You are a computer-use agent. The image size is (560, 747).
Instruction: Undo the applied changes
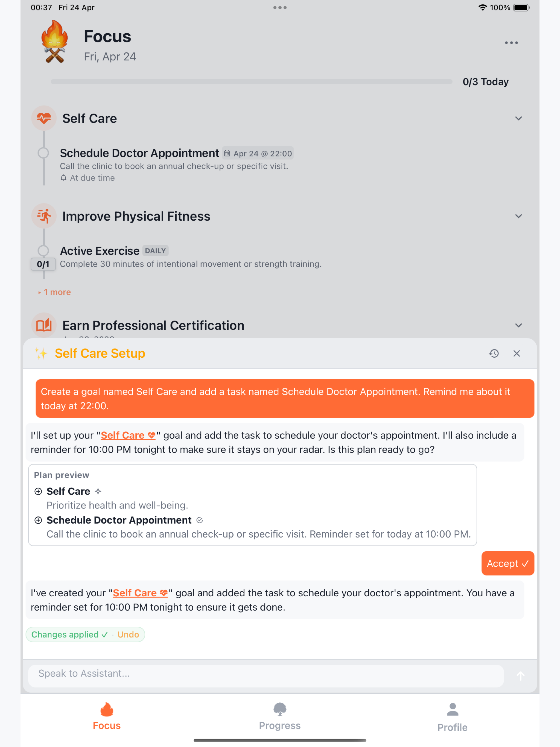tap(128, 634)
